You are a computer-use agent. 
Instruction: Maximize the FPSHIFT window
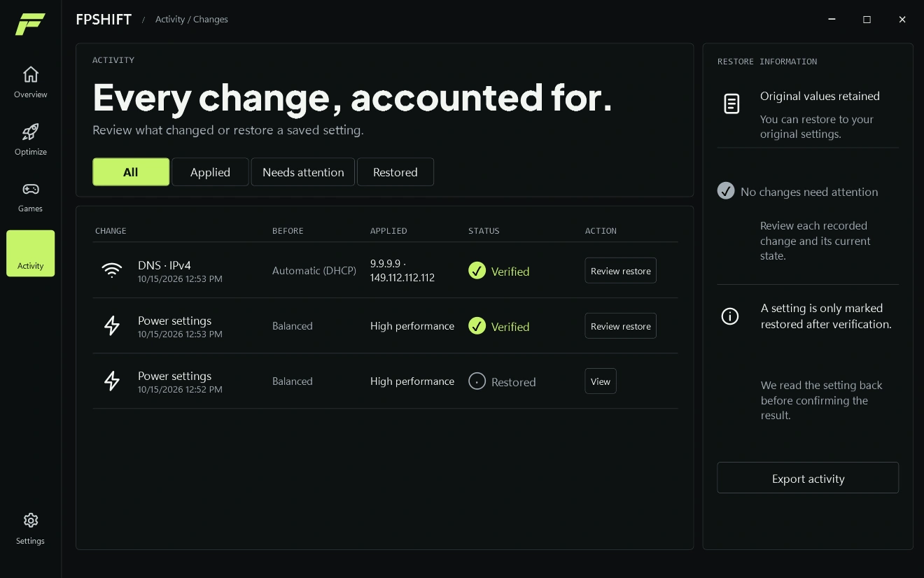coord(867,20)
